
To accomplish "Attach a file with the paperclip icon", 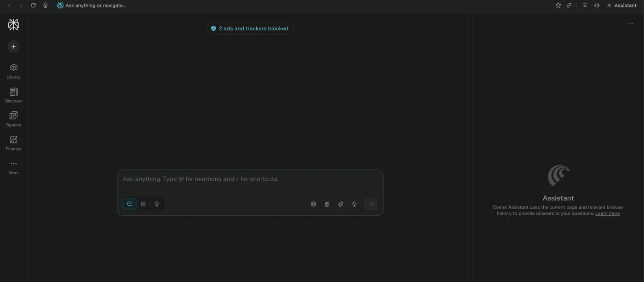I will pos(341,204).
